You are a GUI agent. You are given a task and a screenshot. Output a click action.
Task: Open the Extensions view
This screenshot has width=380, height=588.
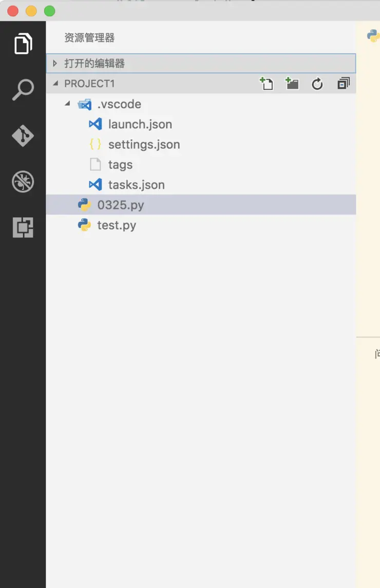[x=23, y=228]
